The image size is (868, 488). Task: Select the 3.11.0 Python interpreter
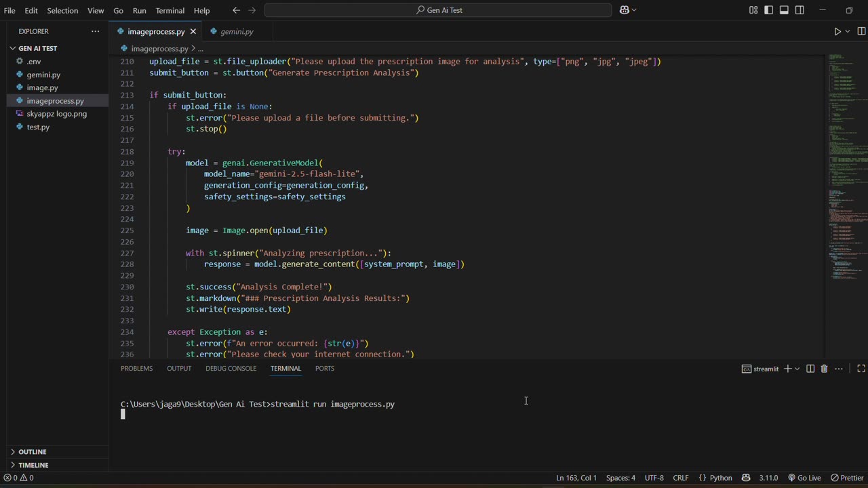tap(768, 478)
